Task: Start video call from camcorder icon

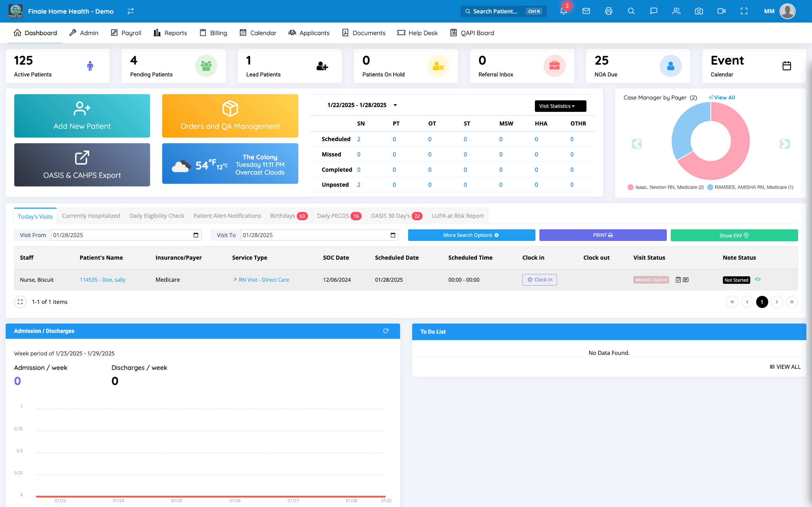Action: [721, 11]
